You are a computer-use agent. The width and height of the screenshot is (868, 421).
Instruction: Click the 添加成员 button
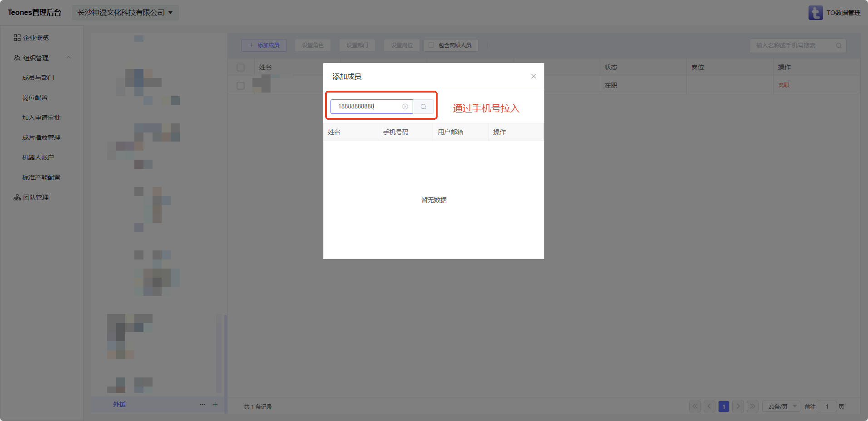point(264,45)
